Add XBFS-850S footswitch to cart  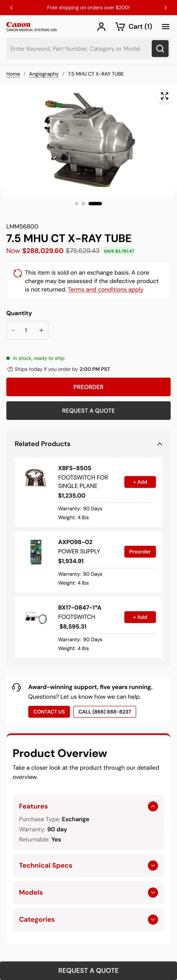[x=140, y=482]
